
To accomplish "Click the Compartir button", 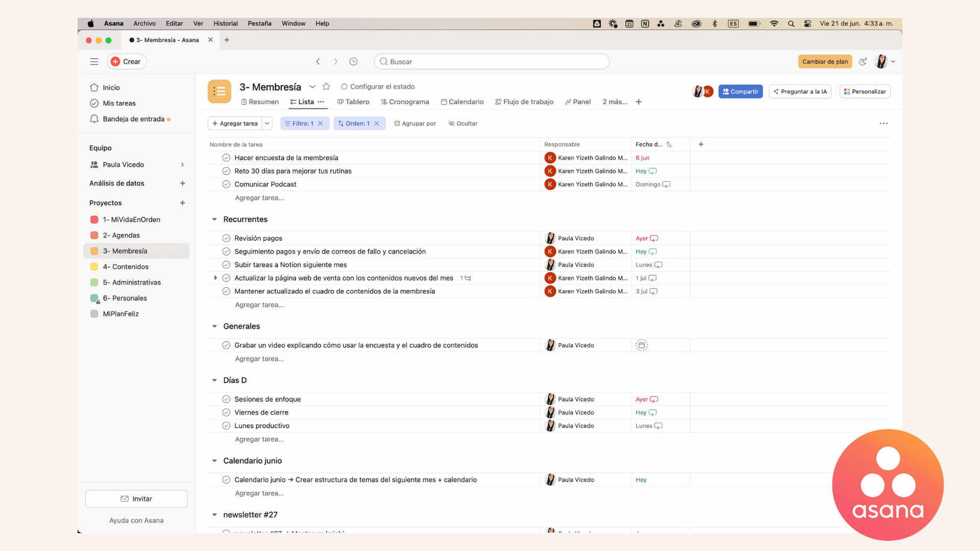I will click(740, 92).
